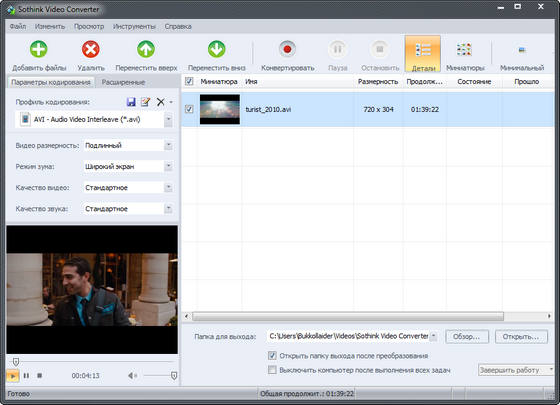Image resolution: width=560 pixels, height=405 pixels.
Task: Click the Обзор... browse button
Action: pos(466,336)
